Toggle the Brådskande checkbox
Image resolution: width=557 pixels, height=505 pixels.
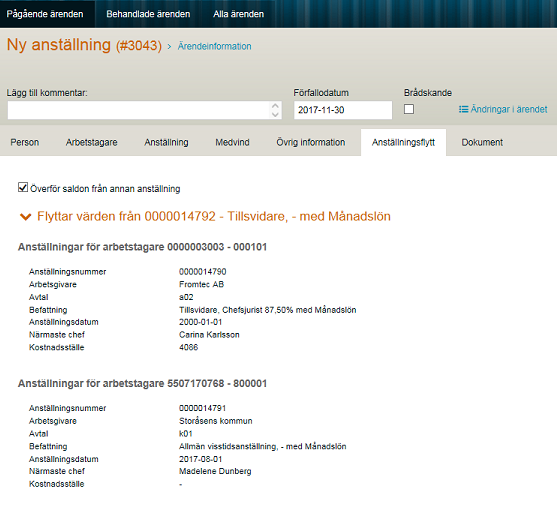click(x=409, y=109)
